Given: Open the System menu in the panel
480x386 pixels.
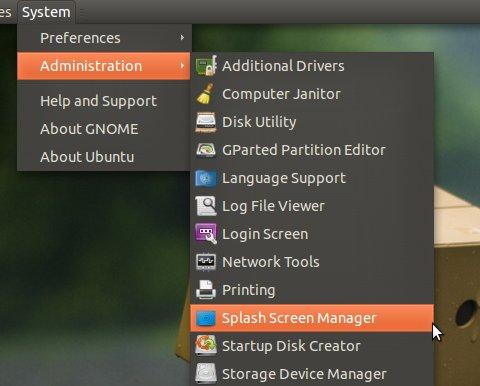Looking at the screenshot, I should coord(46,12).
